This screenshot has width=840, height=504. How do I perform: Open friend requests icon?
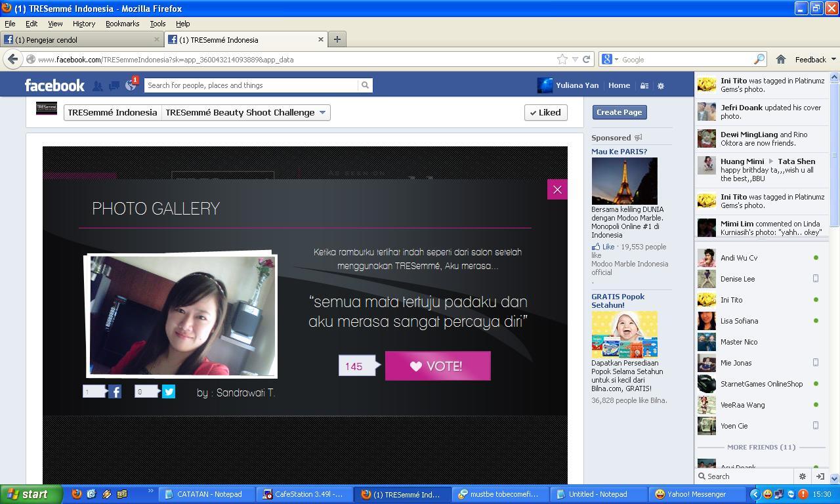(x=97, y=85)
